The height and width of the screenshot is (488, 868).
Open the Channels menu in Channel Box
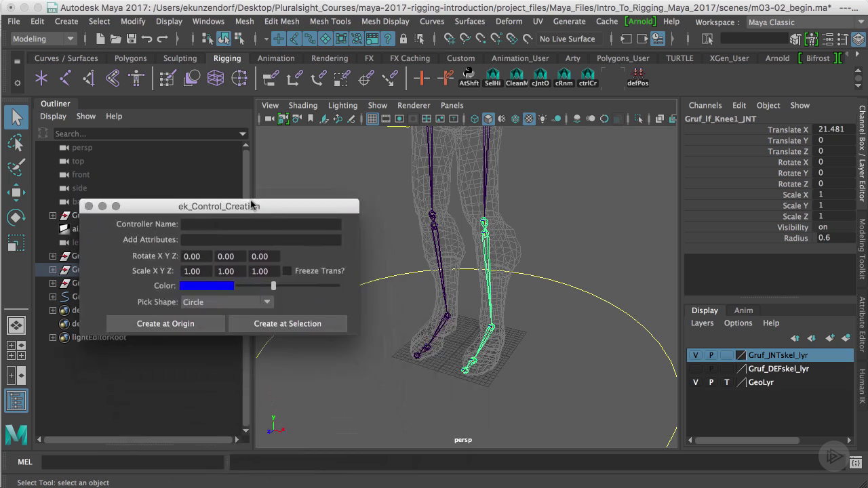(x=705, y=105)
